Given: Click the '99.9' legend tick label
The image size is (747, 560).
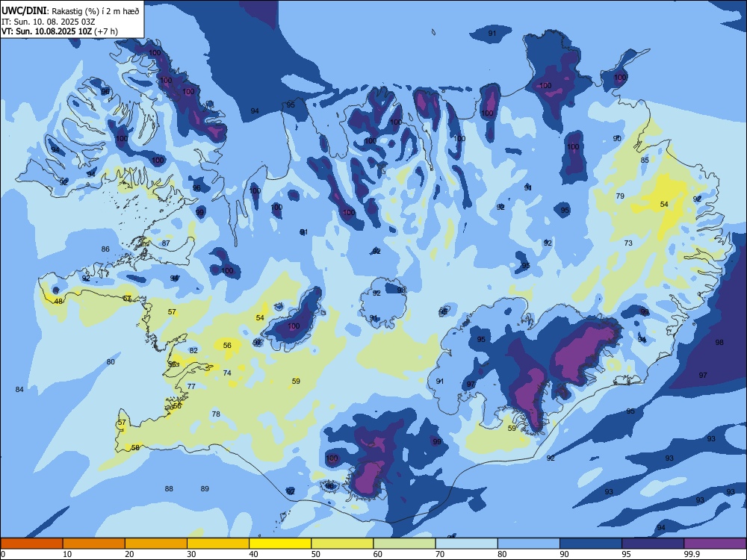Looking at the screenshot, I should coord(692,554).
